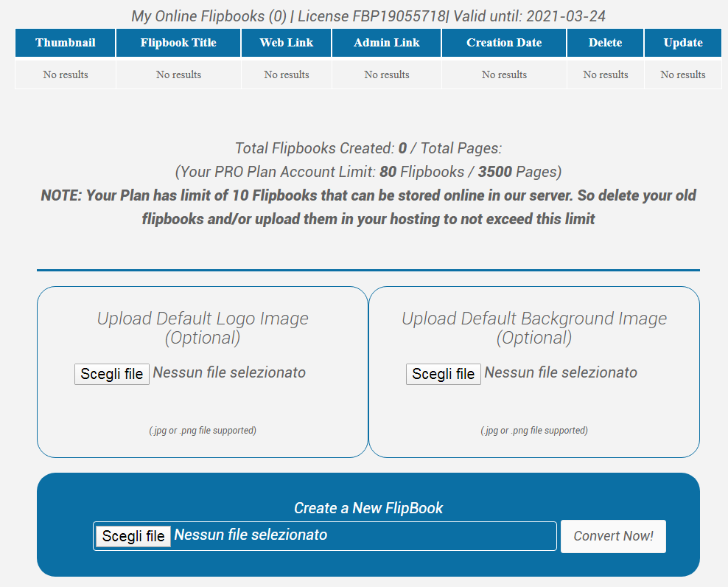The width and height of the screenshot is (728, 587).
Task: Click the 'No results' cell under Delete
Action: coord(605,74)
